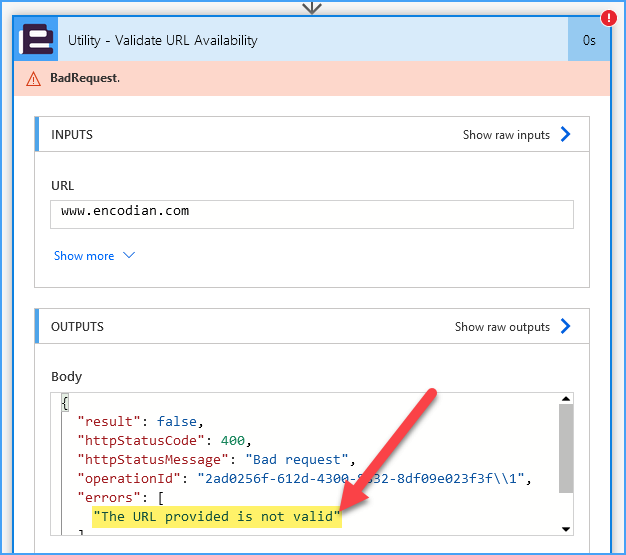This screenshot has height=555, width=626.
Task: Click the connector arrow above the action card
Action: click(312, 7)
